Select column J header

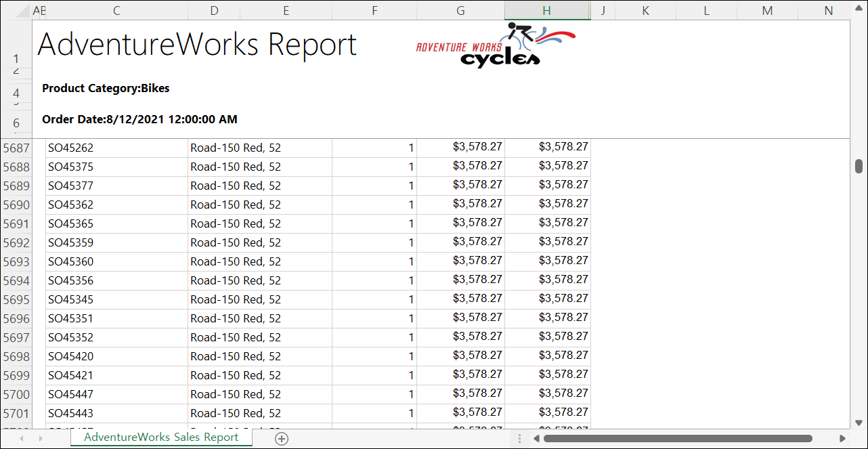[603, 10]
